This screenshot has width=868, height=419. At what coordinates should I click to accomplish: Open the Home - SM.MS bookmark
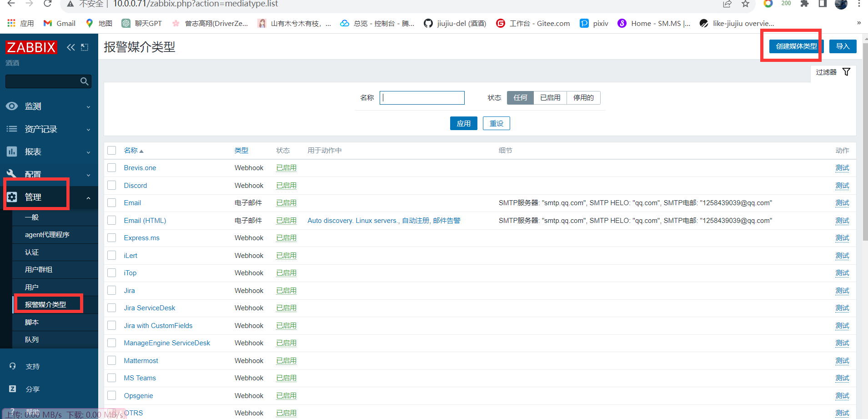coord(654,23)
